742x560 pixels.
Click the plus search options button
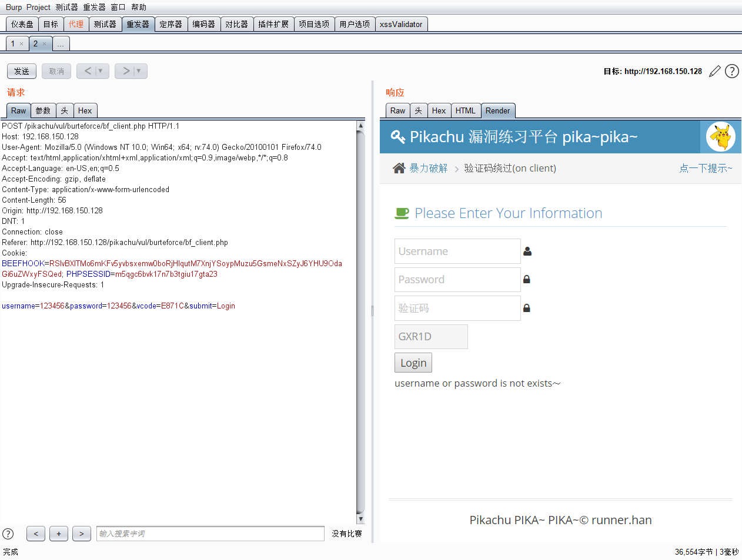59,534
